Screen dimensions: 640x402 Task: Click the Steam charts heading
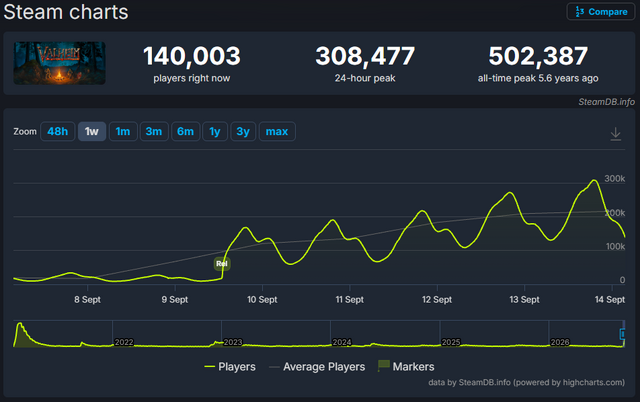[x=66, y=12]
